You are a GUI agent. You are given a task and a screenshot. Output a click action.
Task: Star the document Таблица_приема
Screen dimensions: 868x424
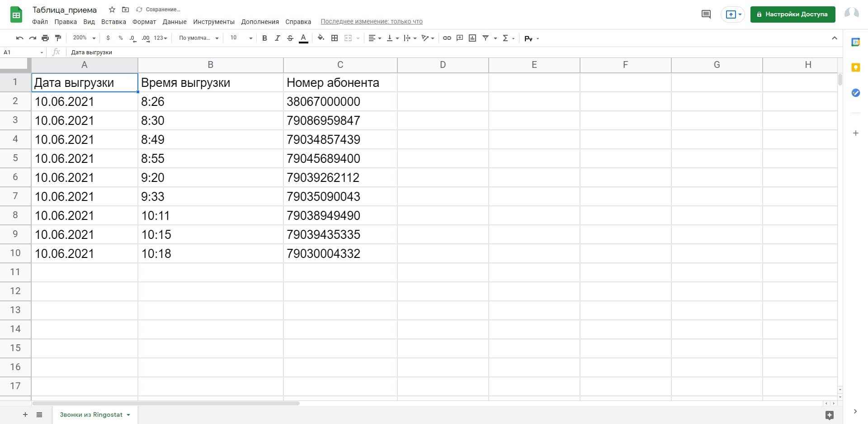112,10
